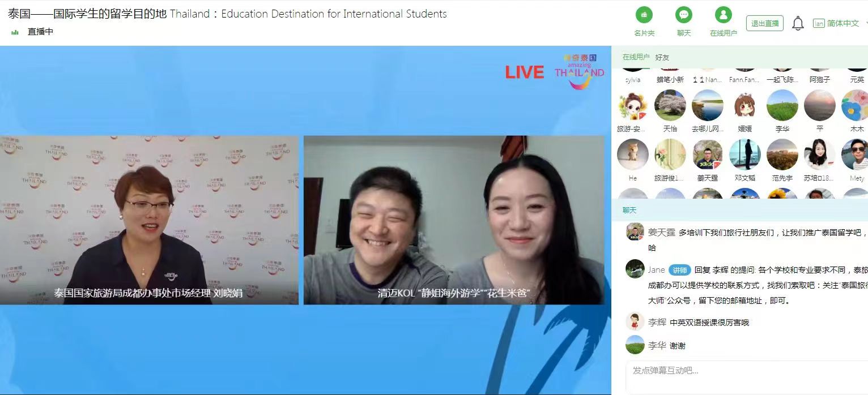Click user name 一起飞陈...
This screenshot has height=395, width=868.
782,80
